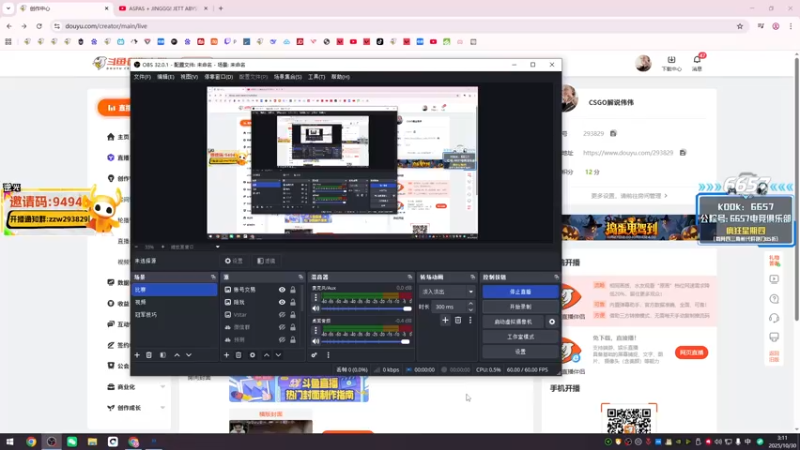Show the fourth source in Sources list
The height and width of the screenshot is (450, 800).
pyautogui.click(x=282, y=327)
